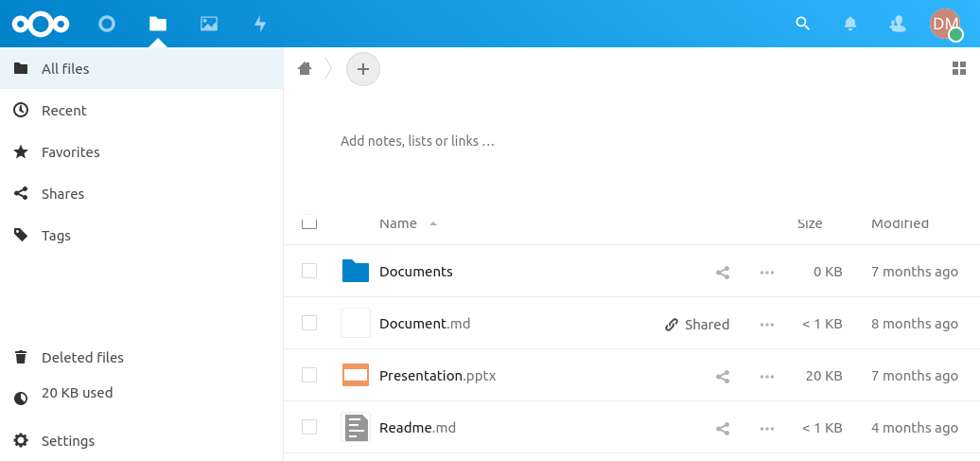Screen dimensions: 980x461
Task: Share the Presentation.pptx file
Action: pyautogui.click(x=723, y=376)
